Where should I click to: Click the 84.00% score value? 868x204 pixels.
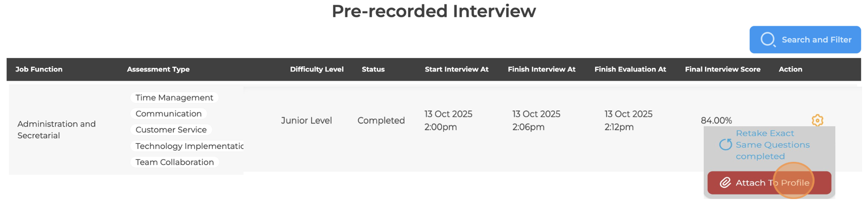pyautogui.click(x=716, y=120)
